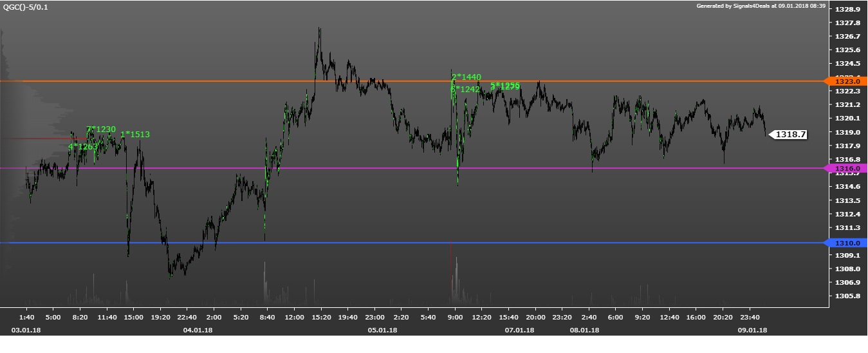Click the orange 1323.0 price level tag
868x353 pixels.
(846, 81)
